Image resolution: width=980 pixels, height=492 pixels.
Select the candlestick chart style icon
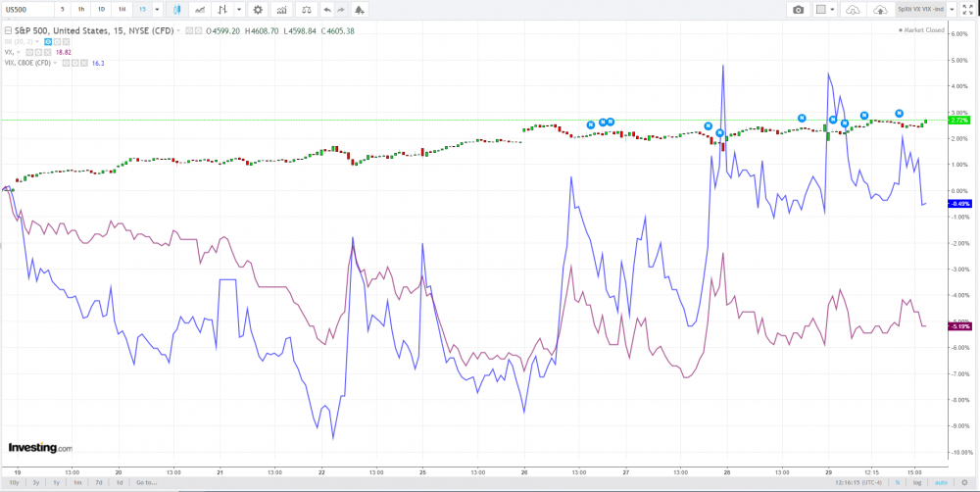coord(177,9)
